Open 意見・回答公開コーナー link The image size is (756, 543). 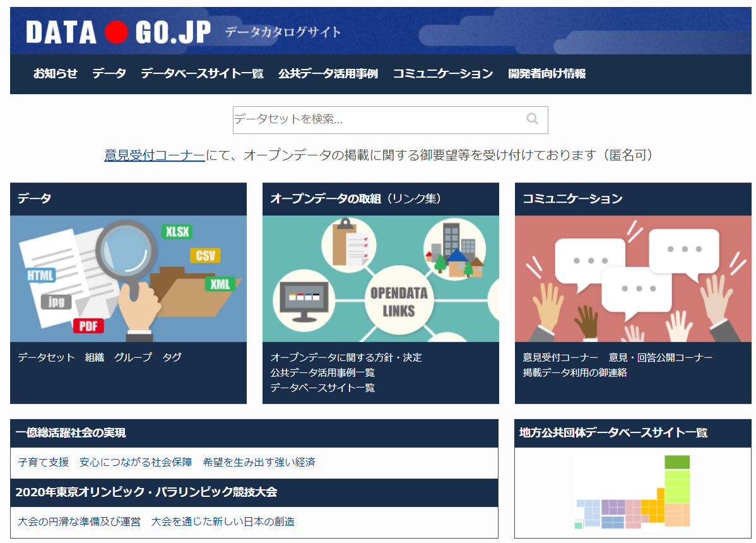pyautogui.click(x=661, y=357)
